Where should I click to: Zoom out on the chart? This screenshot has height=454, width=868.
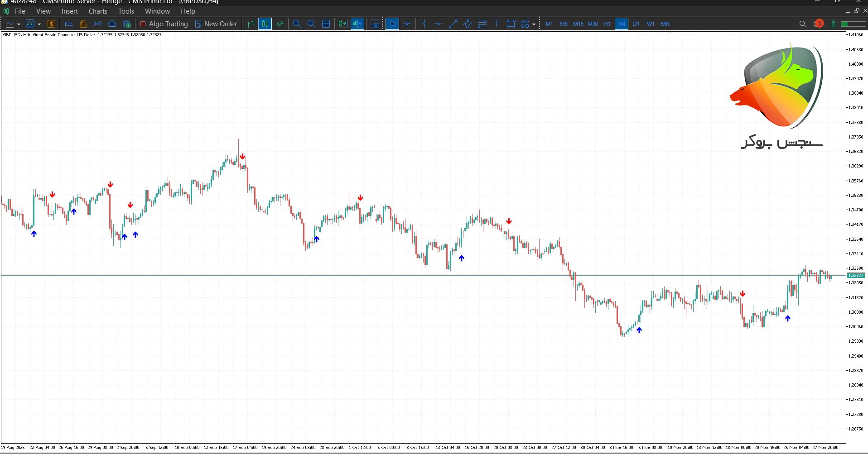(x=311, y=24)
